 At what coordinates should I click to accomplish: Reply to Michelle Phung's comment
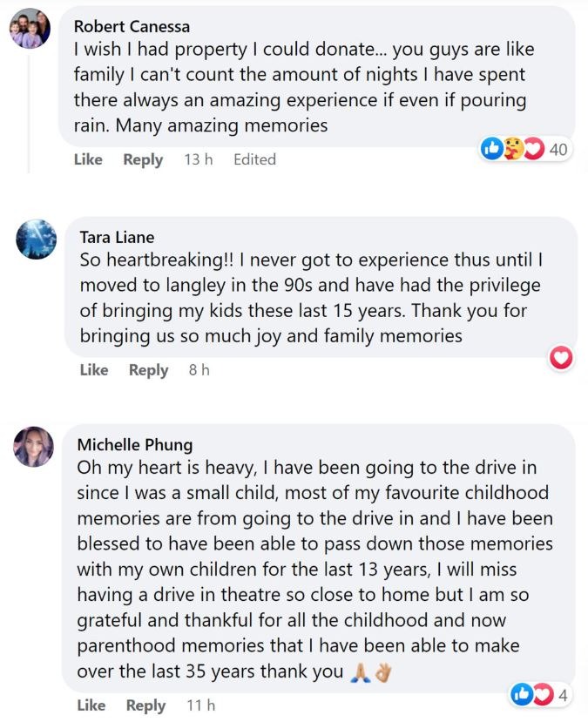point(146,705)
